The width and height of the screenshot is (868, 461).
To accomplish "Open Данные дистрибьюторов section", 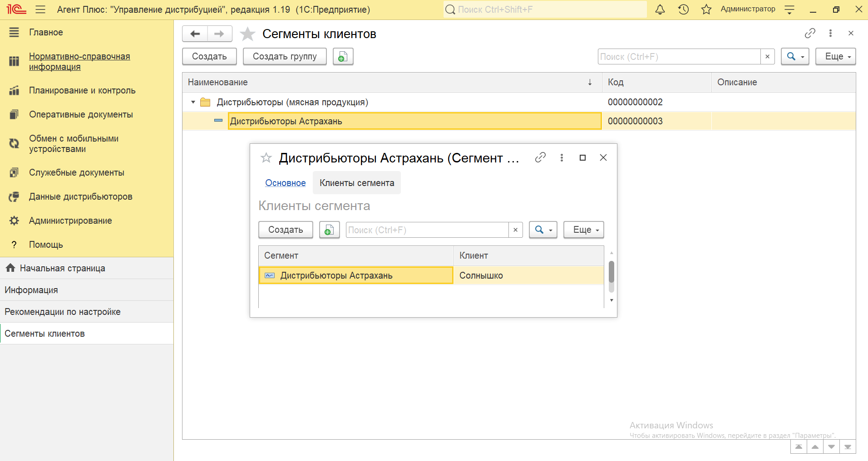I will tap(81, 196).
